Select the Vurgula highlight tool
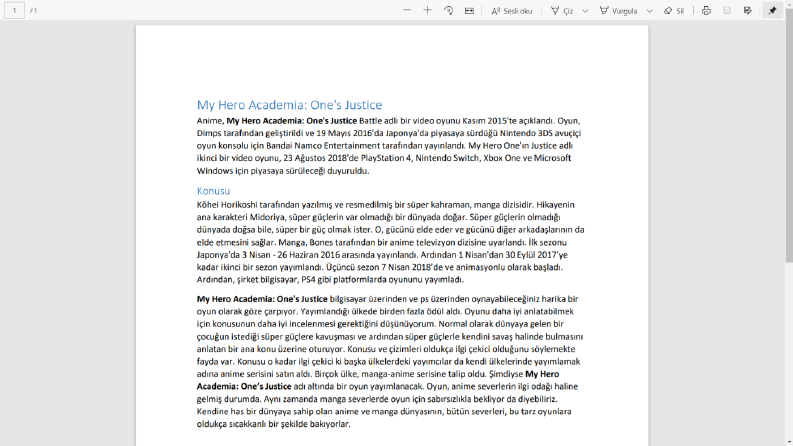Image resolution: width=793 pixels, height=446 pixels. point(619,10)
